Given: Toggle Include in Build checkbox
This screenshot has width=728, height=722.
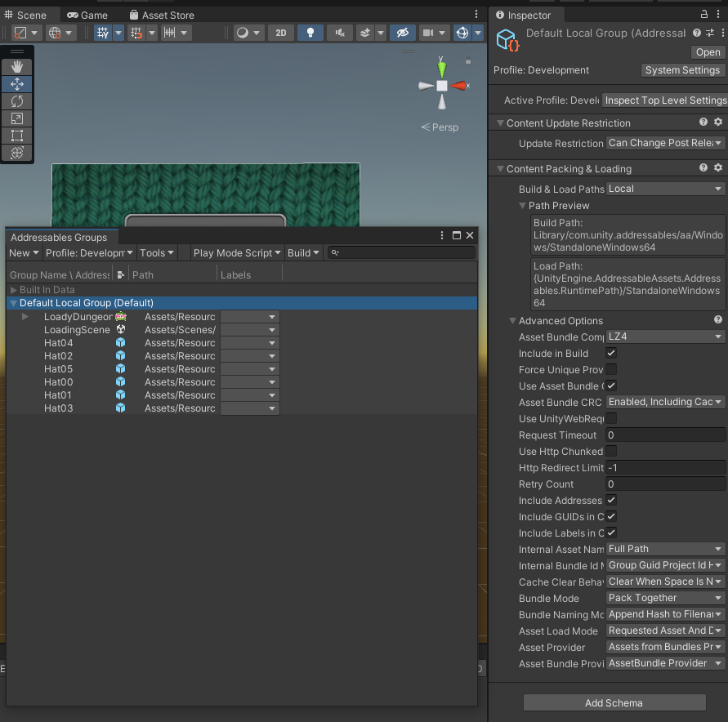Looking at the screenshot, I should coord(611,353).
